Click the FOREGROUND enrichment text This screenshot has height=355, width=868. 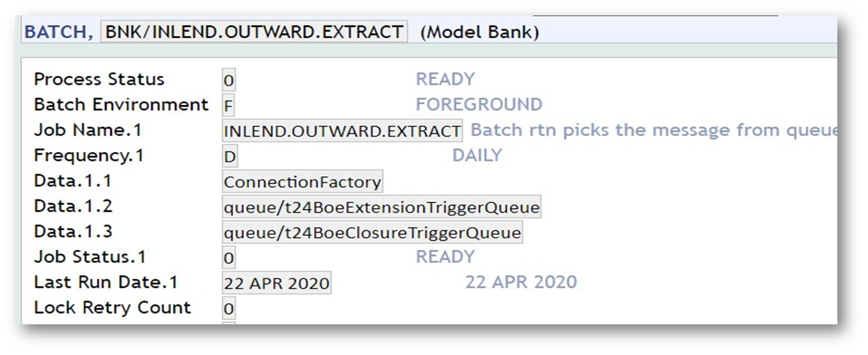[479, 104]
